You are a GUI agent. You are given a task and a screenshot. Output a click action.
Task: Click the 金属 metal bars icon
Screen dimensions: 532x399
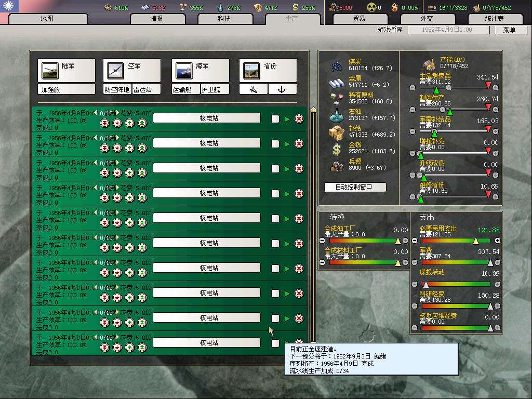tap(337, 83)
